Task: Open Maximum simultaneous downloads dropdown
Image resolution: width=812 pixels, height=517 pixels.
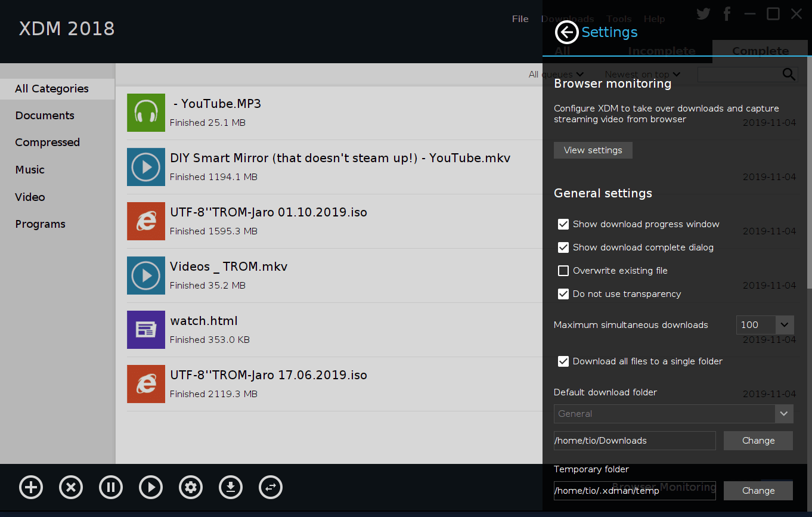Action: [x=784, y=325]
